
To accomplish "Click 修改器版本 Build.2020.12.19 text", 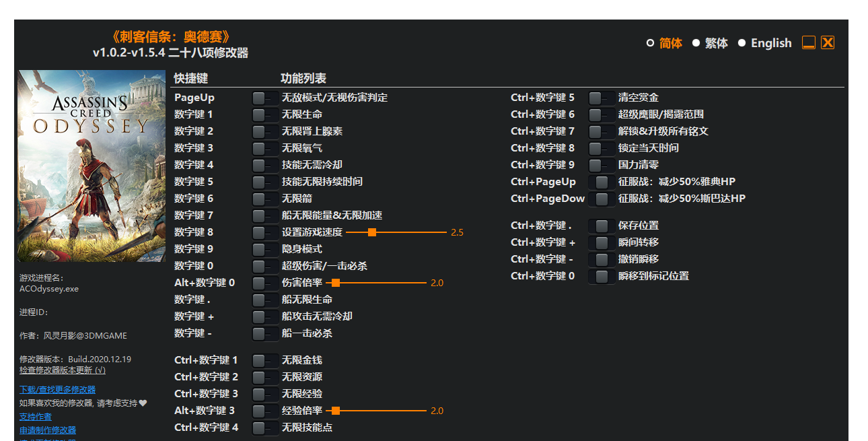I will click(75, 360).
